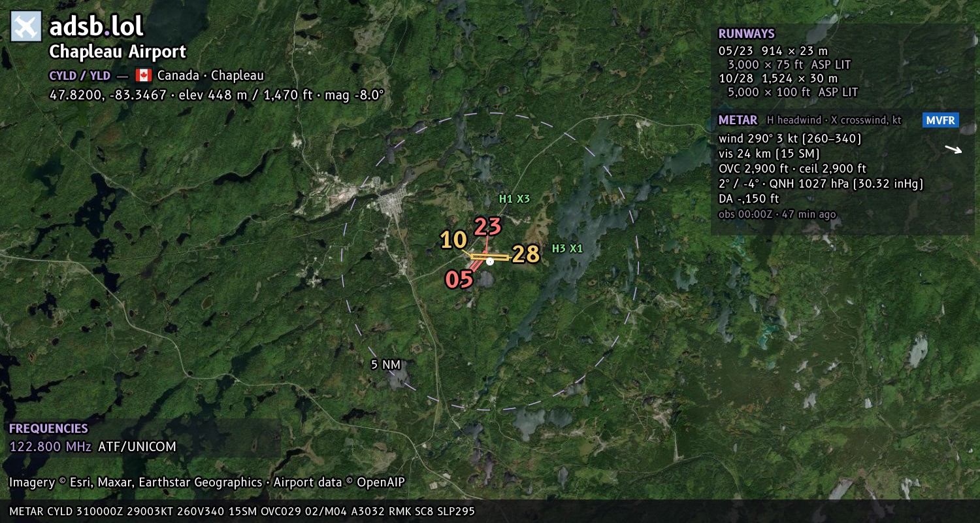This screenshot has width=980, height=523.
Task: Click the obs 00:00Z 47 min ago text
Action: (x=777, y=214)
